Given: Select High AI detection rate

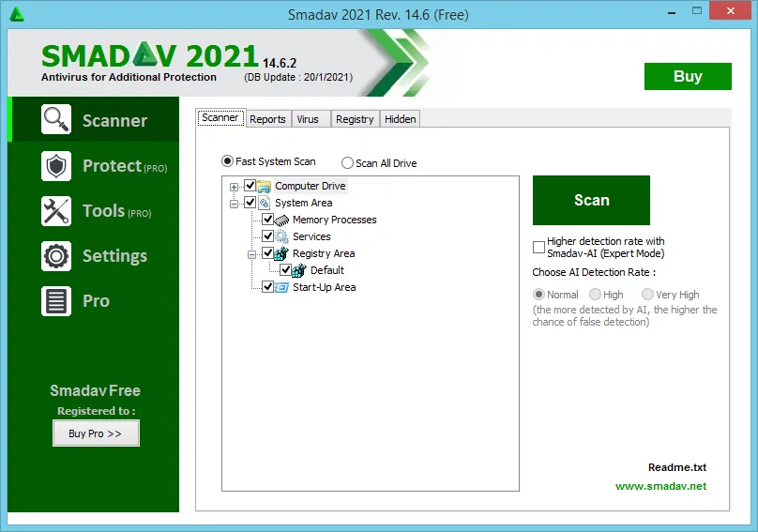Looking at the screenshot, I should point(595,294).
